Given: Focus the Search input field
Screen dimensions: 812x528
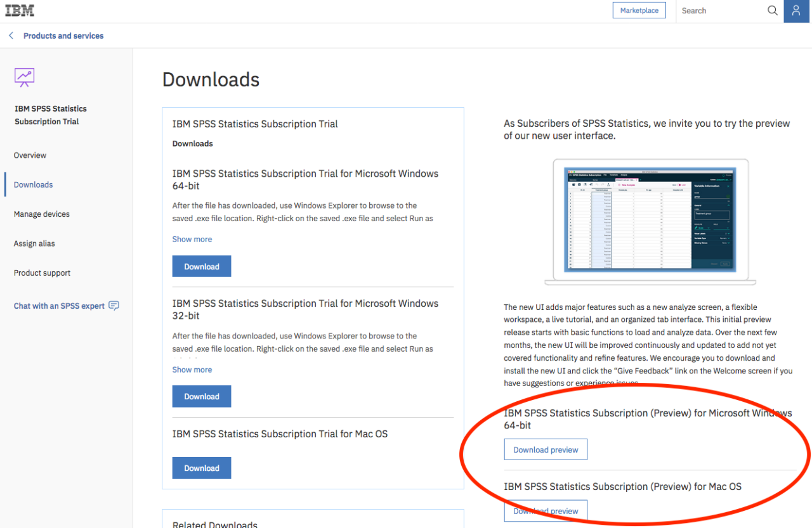Looking at the screenshot, I should pos(722,11).
